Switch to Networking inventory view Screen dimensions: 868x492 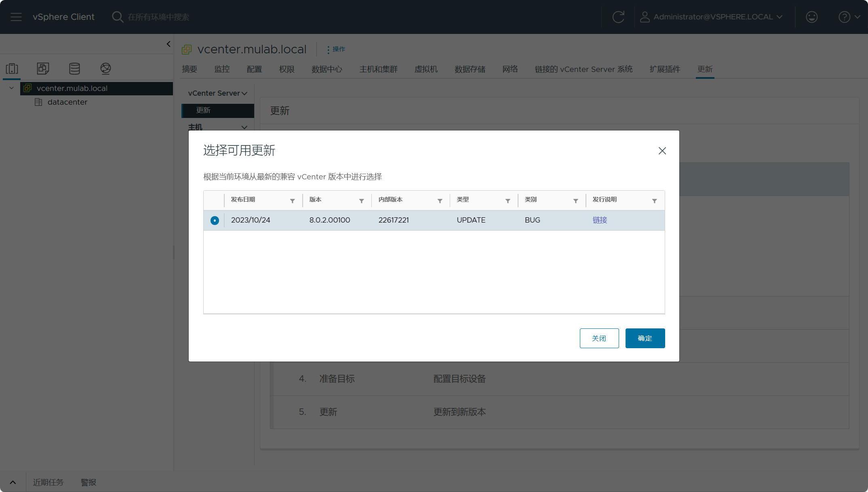105,69
